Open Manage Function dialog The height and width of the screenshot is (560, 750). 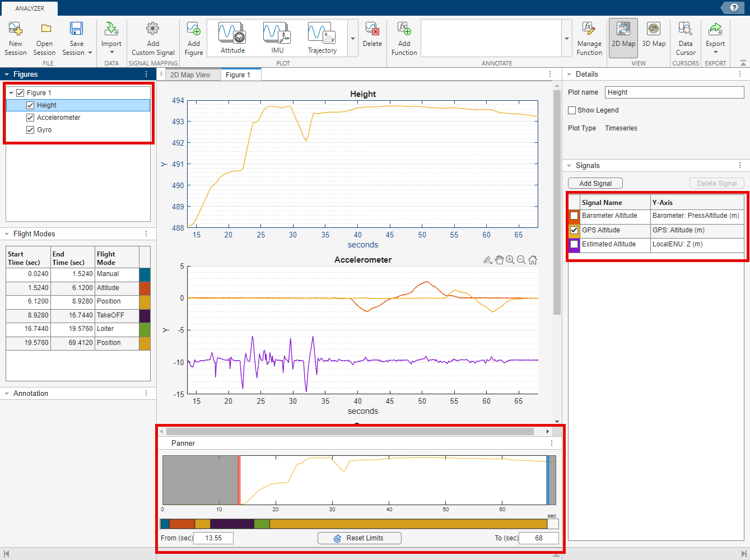pos(589,39)
